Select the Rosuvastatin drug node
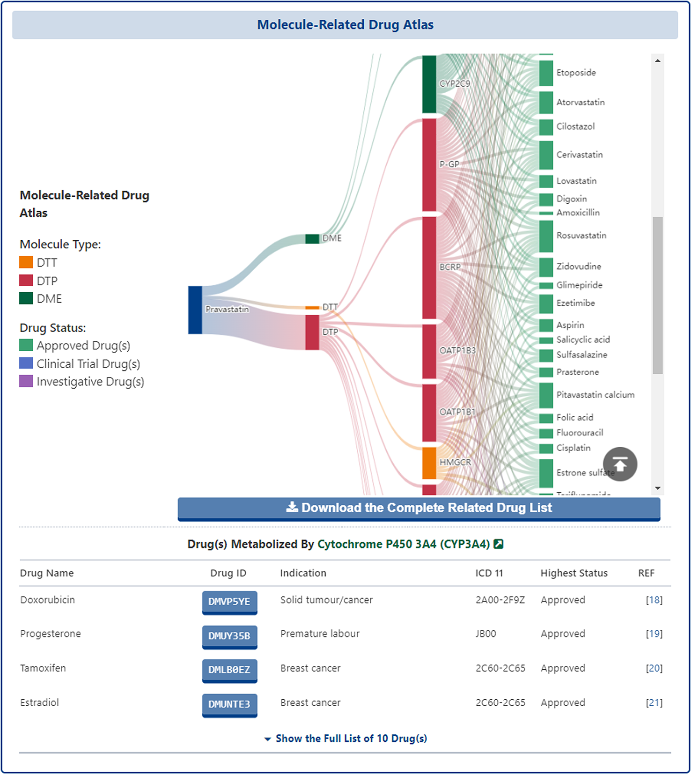This screenshot has height=784, width=691. tap(546, 236)
